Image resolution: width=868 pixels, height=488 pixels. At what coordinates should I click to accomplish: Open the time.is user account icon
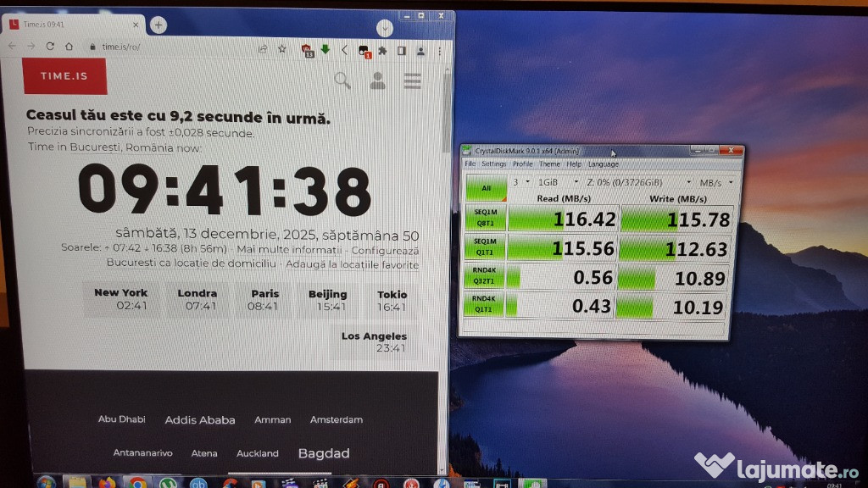377,80
